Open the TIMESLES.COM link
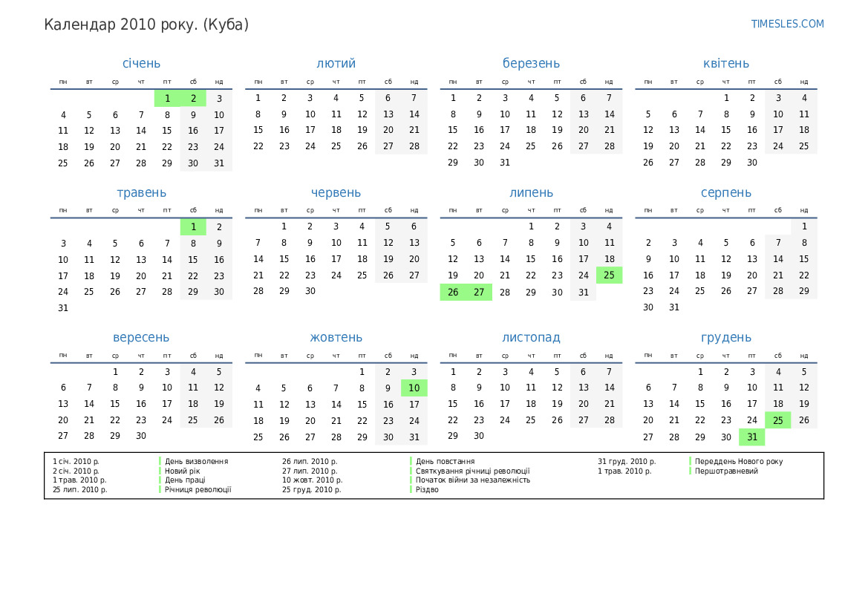Screen dimensions: 868x614 click(787, 24)
